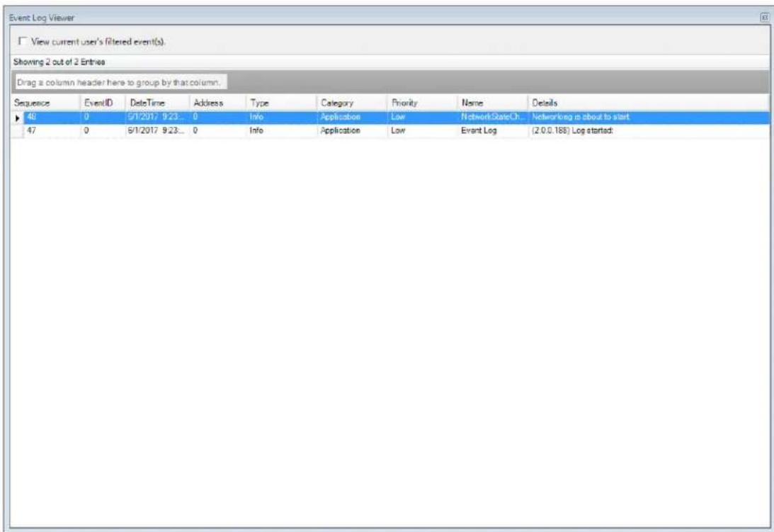This screenshot has height=532, width=774.
Task: Click the row header of sequence 47
Action: coord(17,131)
